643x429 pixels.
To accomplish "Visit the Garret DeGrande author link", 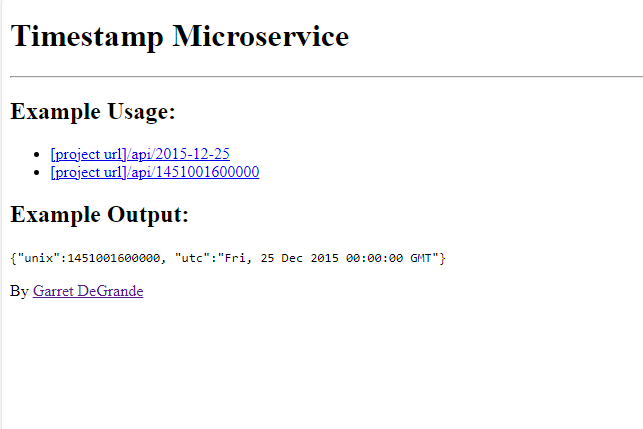I will (88, 291).
